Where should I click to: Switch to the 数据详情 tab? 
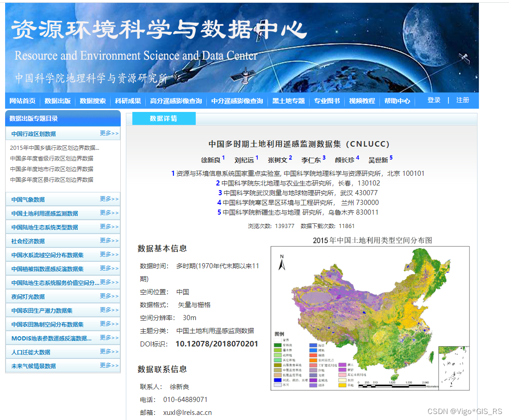tap(164, 118)
